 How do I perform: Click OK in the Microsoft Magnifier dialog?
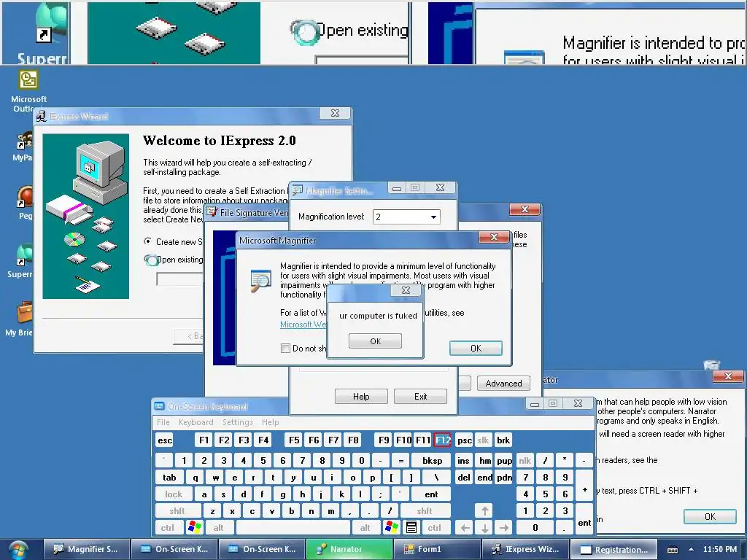pyautogui.click(x=476, y=348)
